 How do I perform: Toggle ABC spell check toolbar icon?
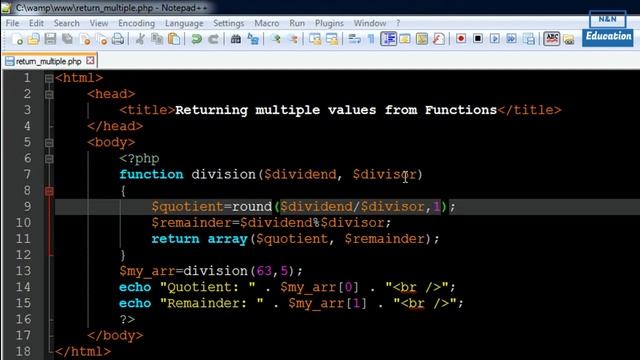point(551,39)
